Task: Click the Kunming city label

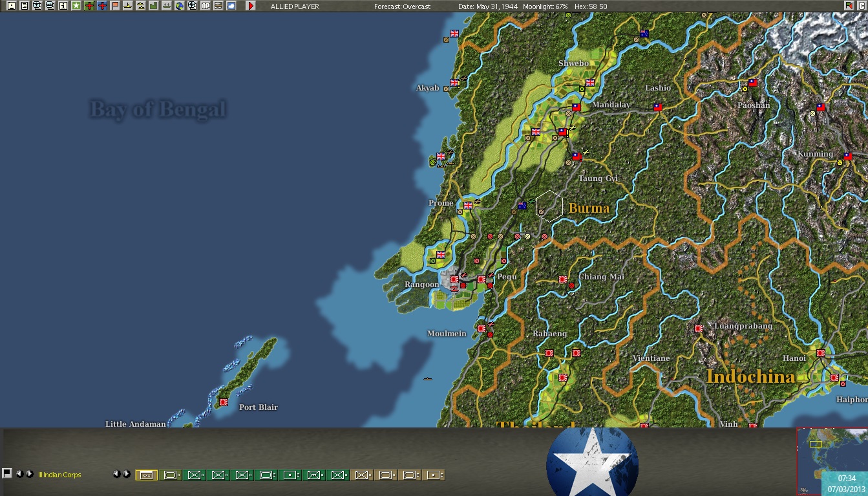Action: point(816,154)
